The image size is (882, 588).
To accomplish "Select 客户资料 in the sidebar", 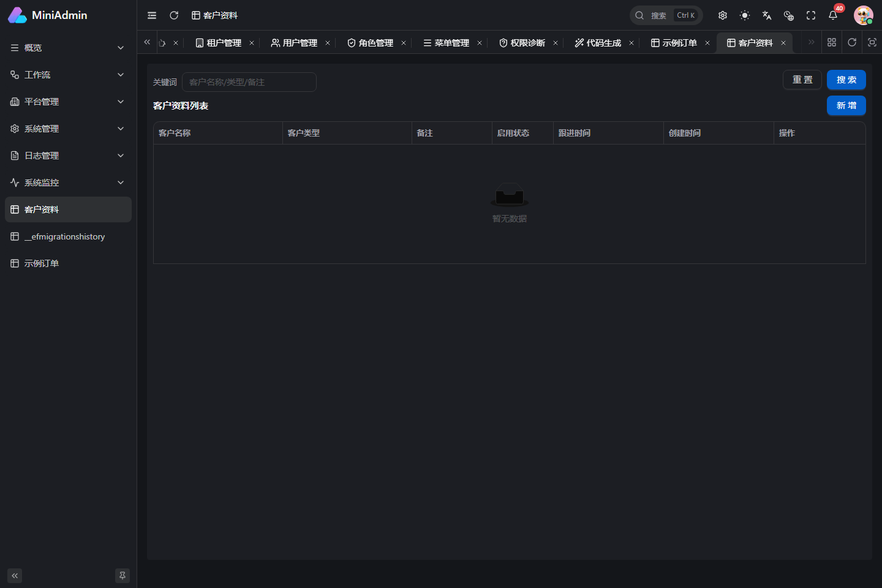I will tap(68, 209).
